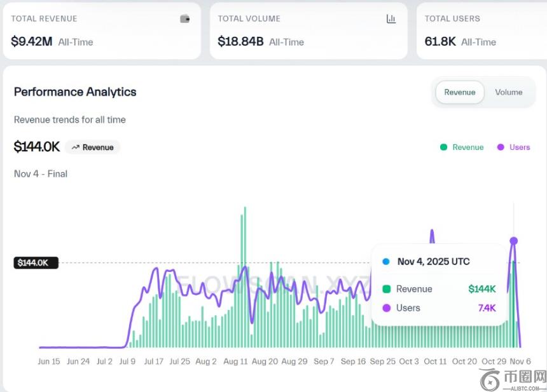The width and height of the screenshot is (547, 392).
Task: Click the $144.0K y-axis marker label
Action: click(36, 262)
